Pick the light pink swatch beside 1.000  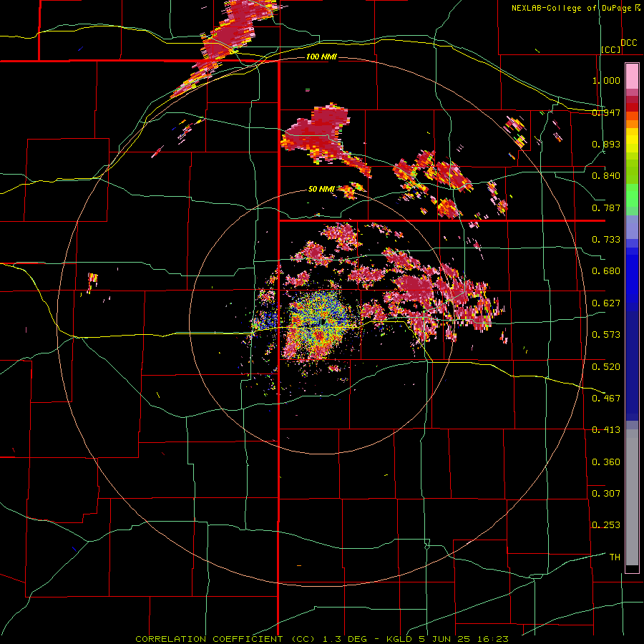click(x=632, y=77)
